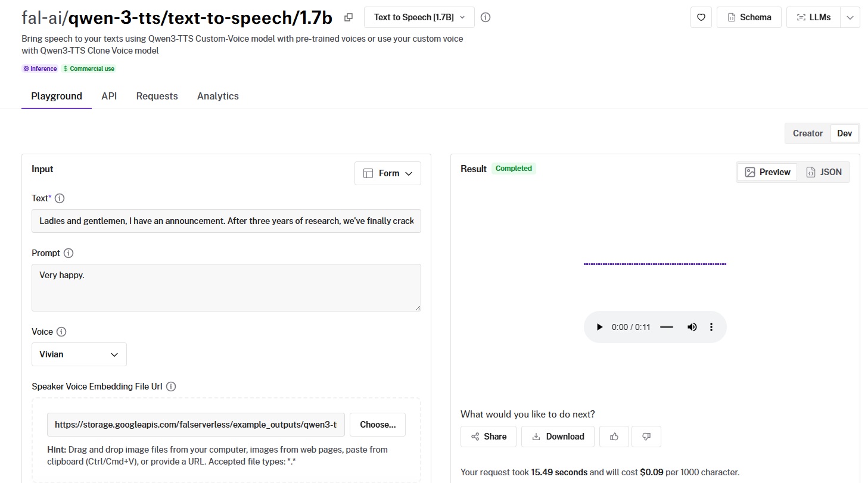Favorite the model with heart icon
The width and height of the screenshot is (868, 483).
(x=701, y=17)
